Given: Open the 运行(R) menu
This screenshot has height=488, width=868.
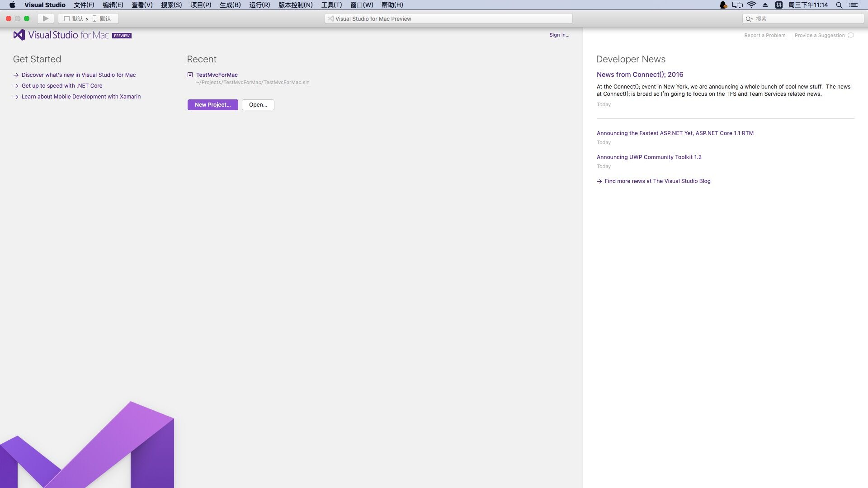Looking at the screenshot, I should (x=259, y=5).
